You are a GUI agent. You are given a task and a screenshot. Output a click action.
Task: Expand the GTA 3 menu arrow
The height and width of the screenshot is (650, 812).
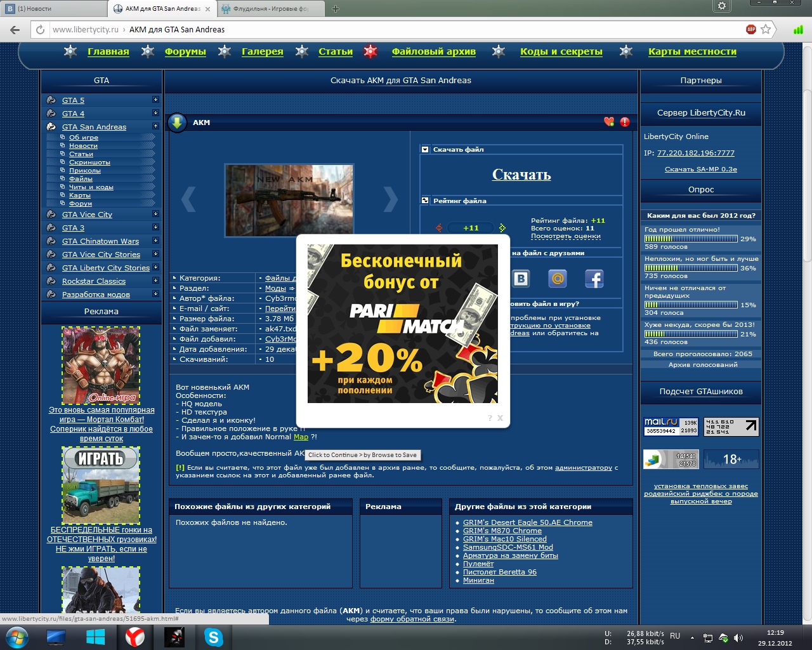pyautogui.click(x=155, y=227)
